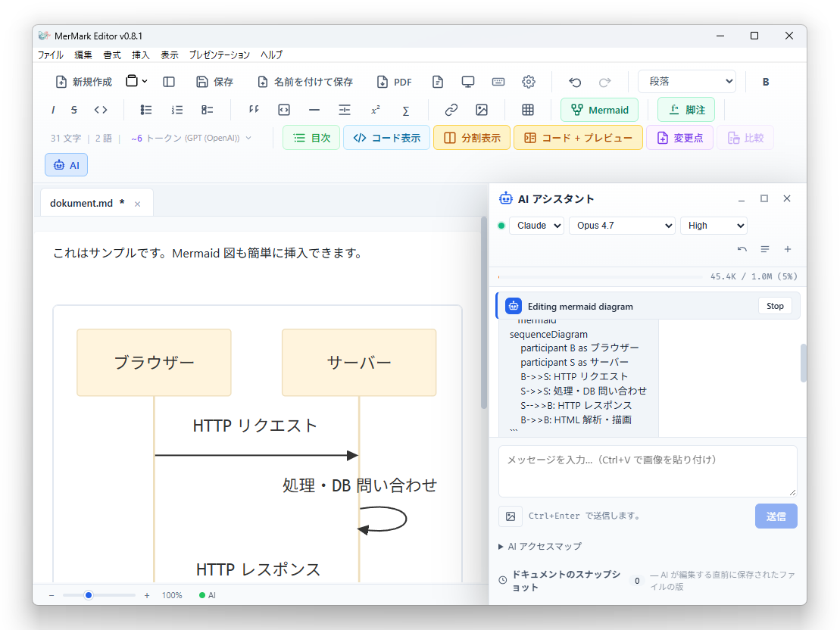
Task: Open the 段落 paragraph style dropdown
Action: (687, 82)
